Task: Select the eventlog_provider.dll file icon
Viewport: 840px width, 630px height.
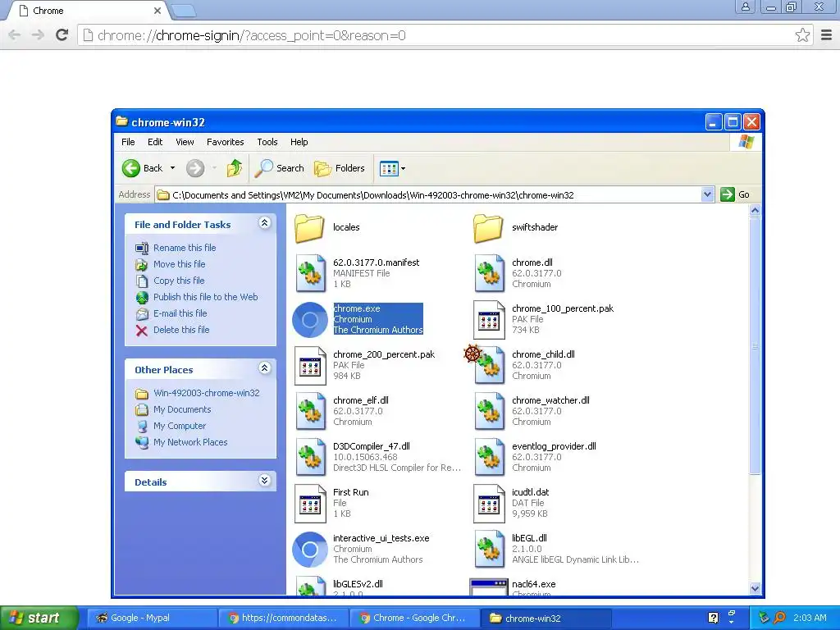Action: 489,458
